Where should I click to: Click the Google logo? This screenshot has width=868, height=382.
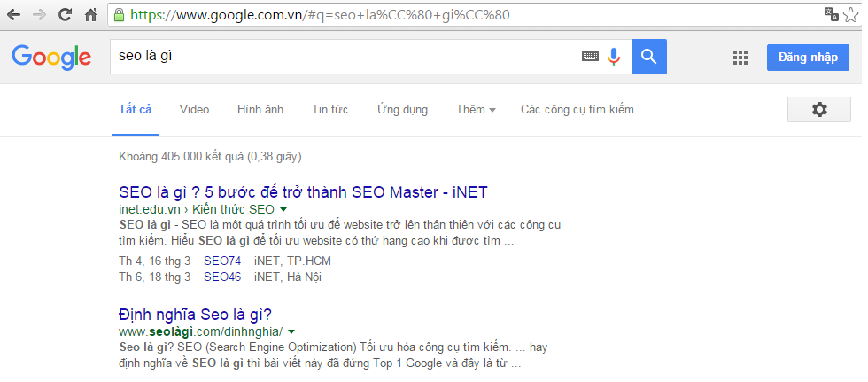[x=51, y=57]
